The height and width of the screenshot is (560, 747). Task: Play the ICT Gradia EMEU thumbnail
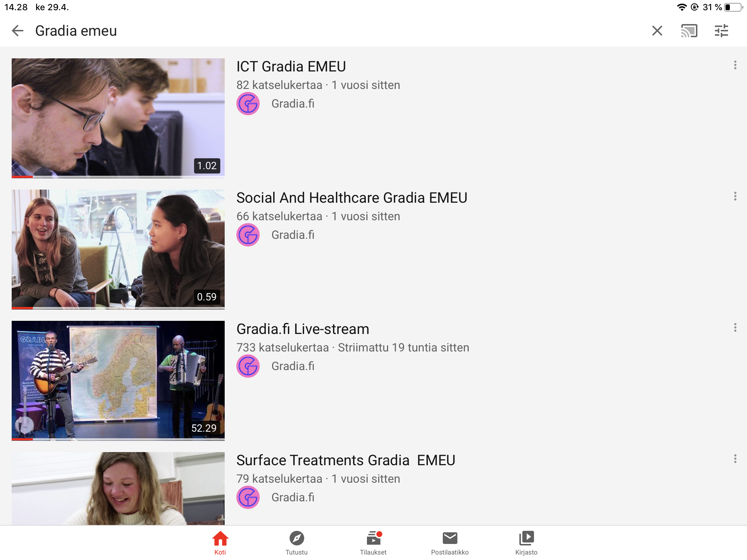tap(118, 118)
